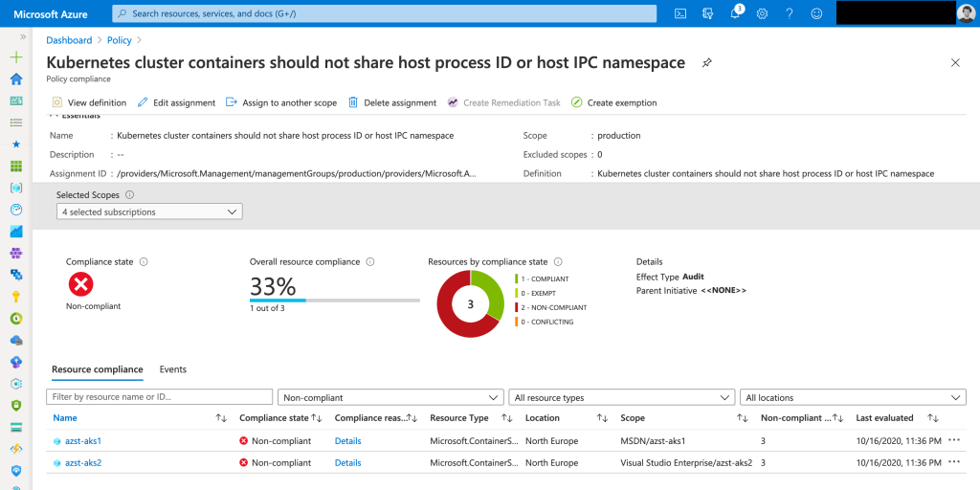
Task: Open the gauge icon in the sidebar
Action: [x=16, y=210]
